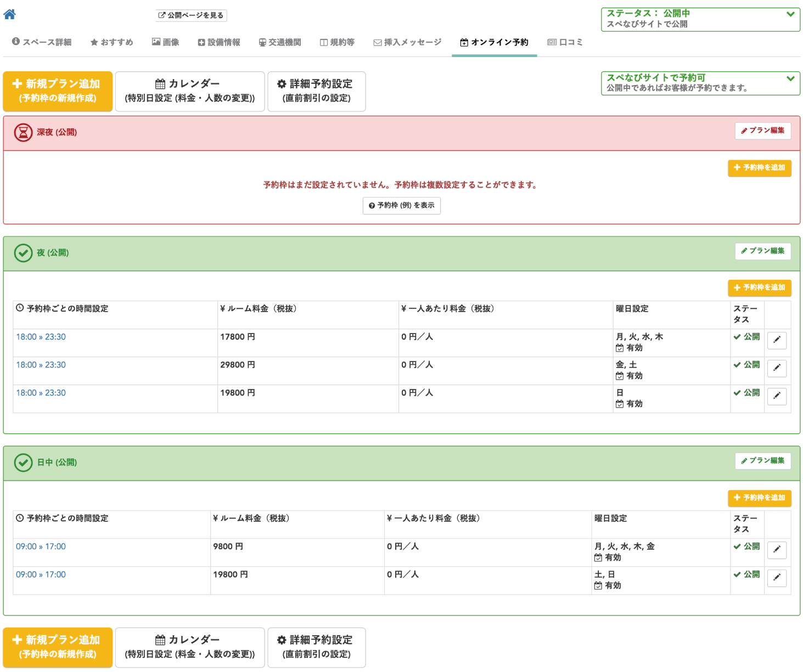Open the スペなびサイトで予約可 dropdown
The height and width of the screenshot is (672, 803).
pos(790,78)
